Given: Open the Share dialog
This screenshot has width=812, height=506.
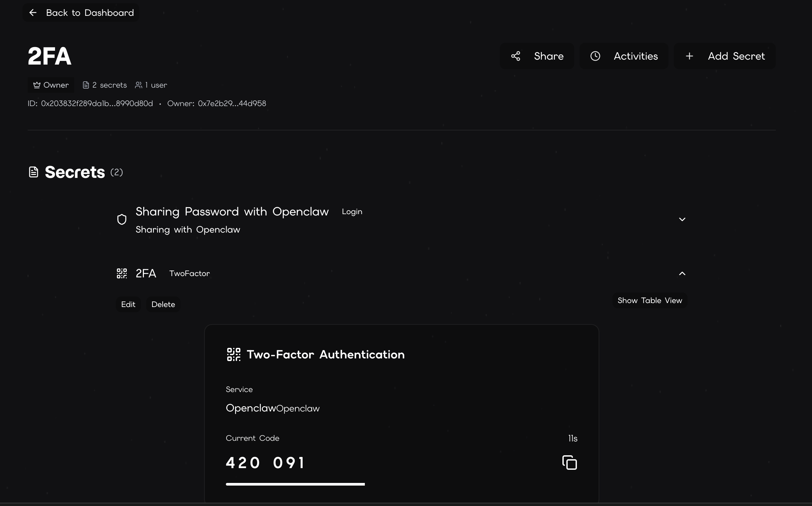Looking at the screenshot, I should point(548,56).
